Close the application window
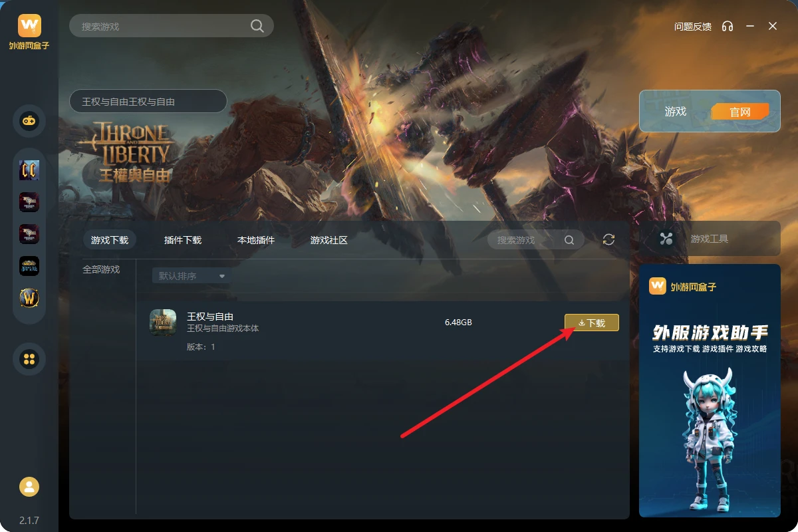798x532 pixels. (x=773, y=26)
